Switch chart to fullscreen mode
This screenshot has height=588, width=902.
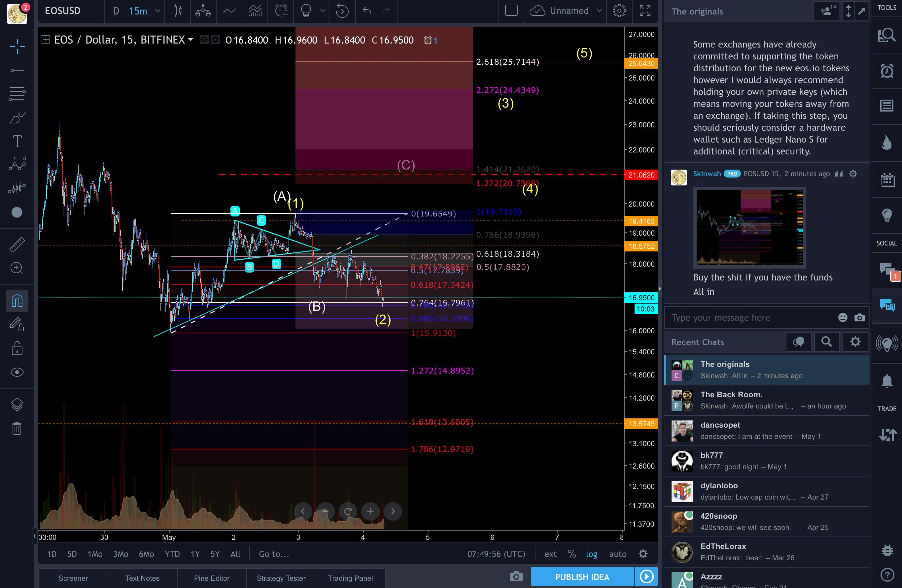(x=645, y=11)
